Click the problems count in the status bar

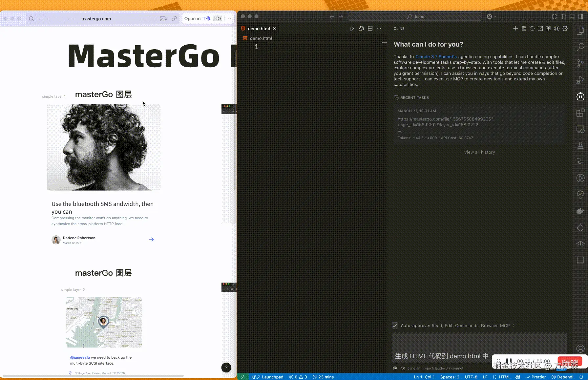[298, 377]
